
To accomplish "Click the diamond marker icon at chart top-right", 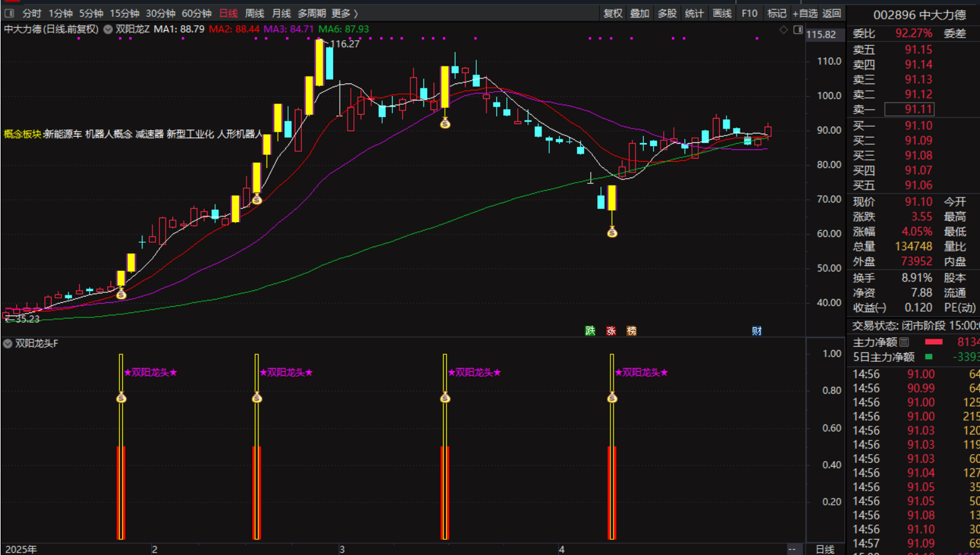I will 783,29.
